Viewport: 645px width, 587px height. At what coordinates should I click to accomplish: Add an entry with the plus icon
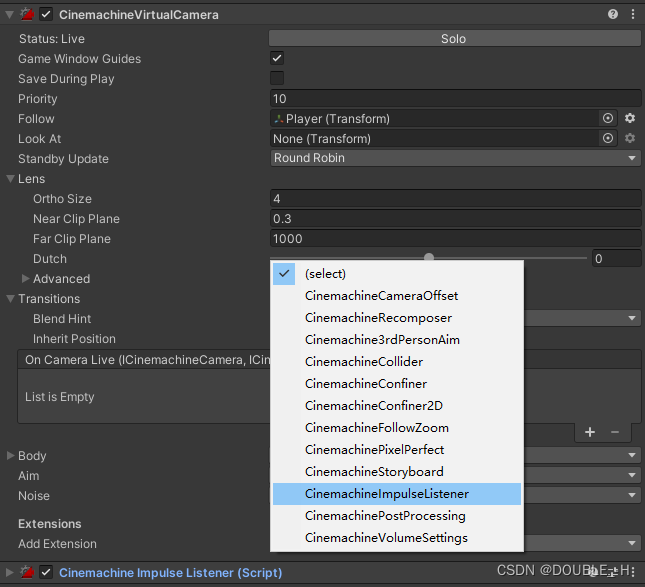[590, 432]
